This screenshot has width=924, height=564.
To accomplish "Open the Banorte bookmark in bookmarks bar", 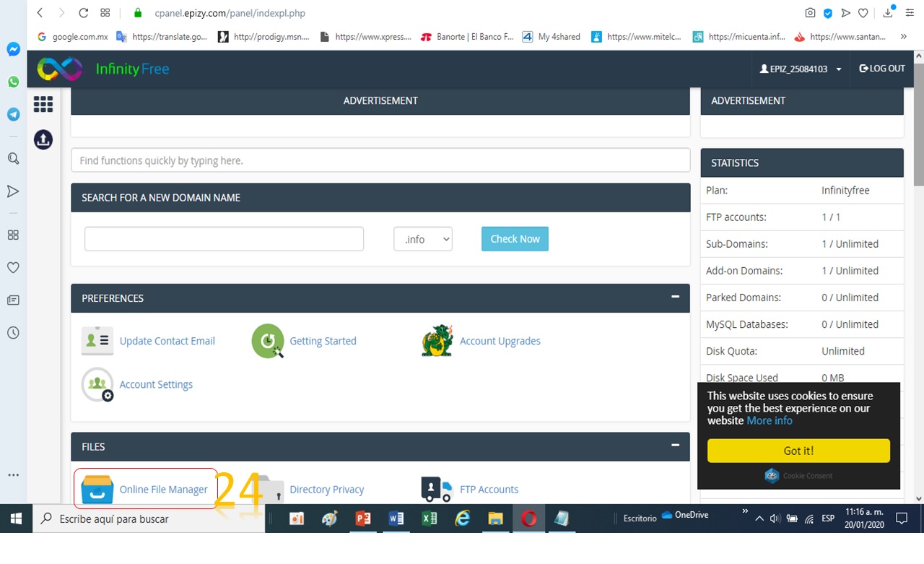I will tap(468, 37).
